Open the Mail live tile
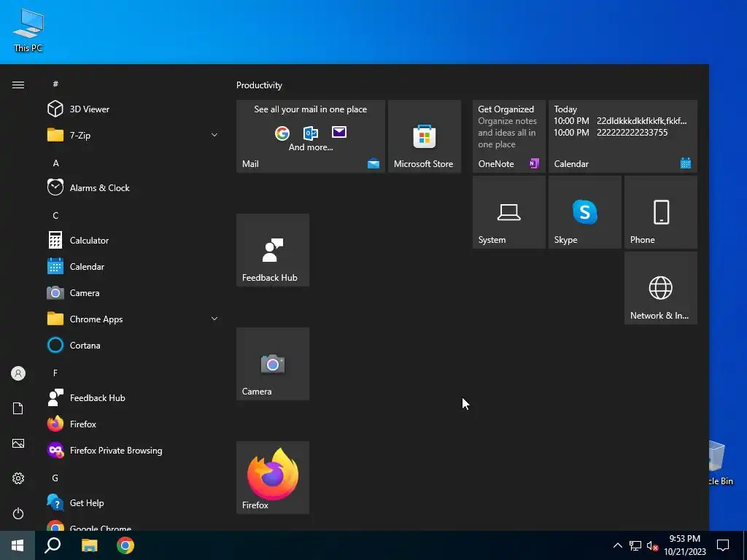 click(x=311, y=136)
